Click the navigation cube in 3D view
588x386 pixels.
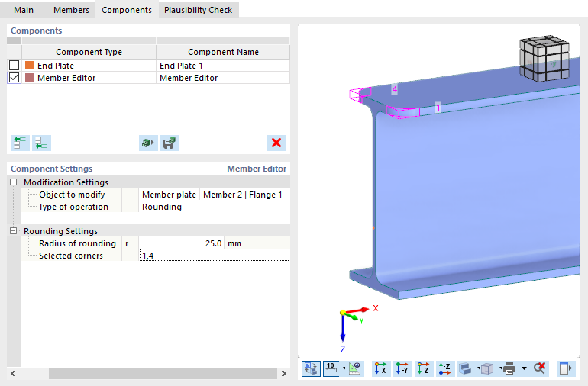pos(544,59)
